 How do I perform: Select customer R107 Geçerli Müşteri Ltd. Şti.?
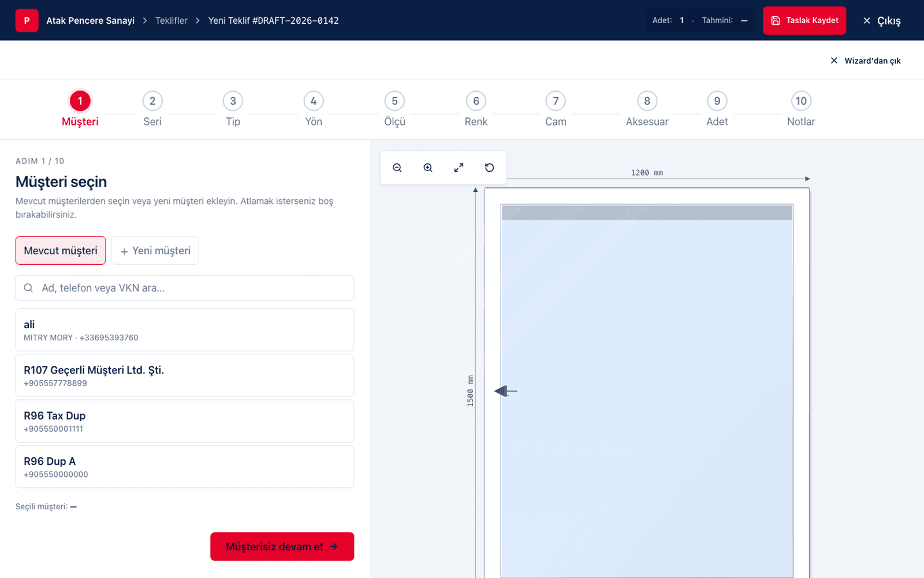pyautogui.click(x=185, y=376)
